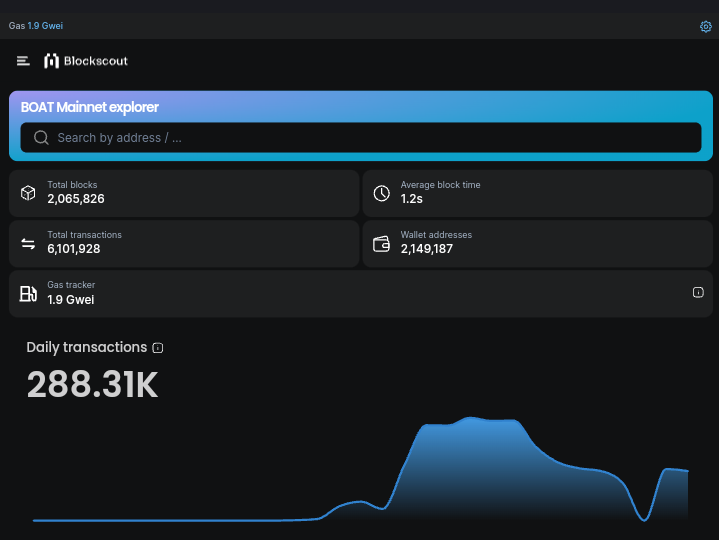719x540 pixels.
Task: Click the Wallet addresses 2,149,187 card
Action: 537,243
